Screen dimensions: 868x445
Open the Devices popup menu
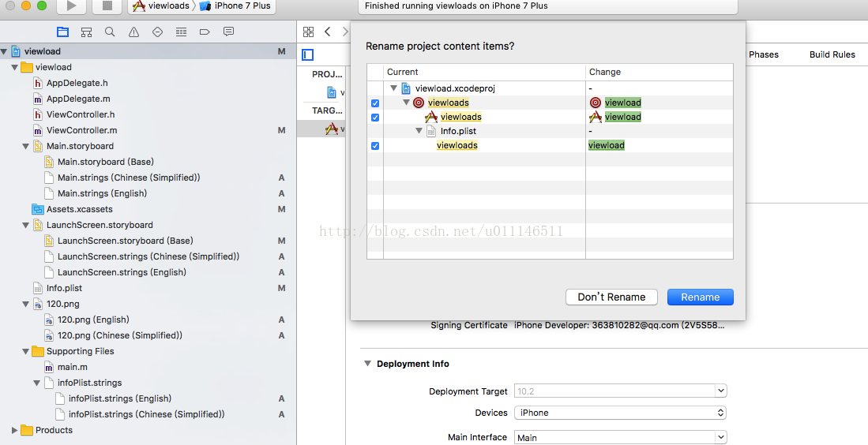pyautogui.click(x=620, y=413)
